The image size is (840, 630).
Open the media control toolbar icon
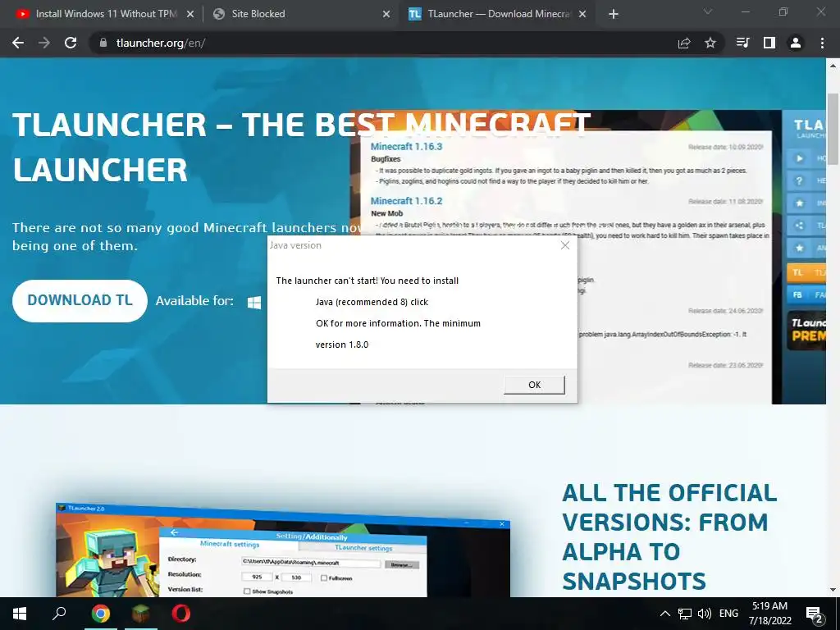[x=742, y=43]
